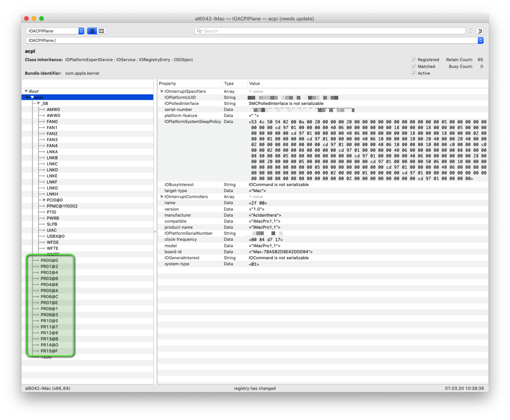Open the IOACPIPlane plane selector dropdown
Viewport: 510px width, 420px height.
click(x=55, y=31)
